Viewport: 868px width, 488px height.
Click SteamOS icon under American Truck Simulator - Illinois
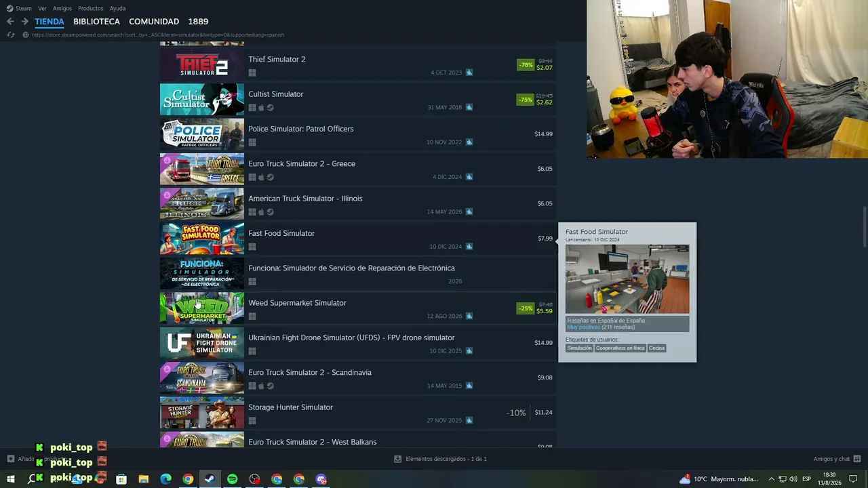click(x=270, y=212)
